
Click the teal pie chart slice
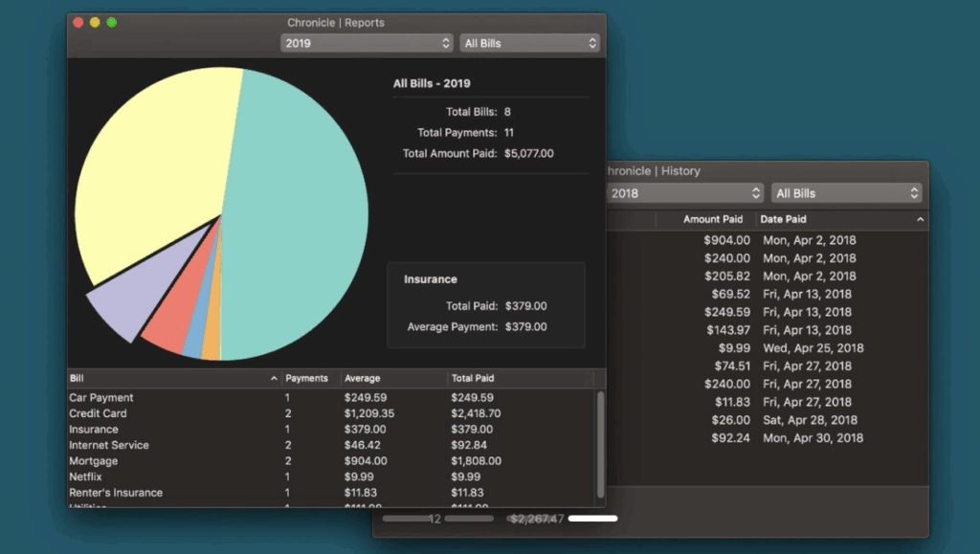click(x=294, y=212)
